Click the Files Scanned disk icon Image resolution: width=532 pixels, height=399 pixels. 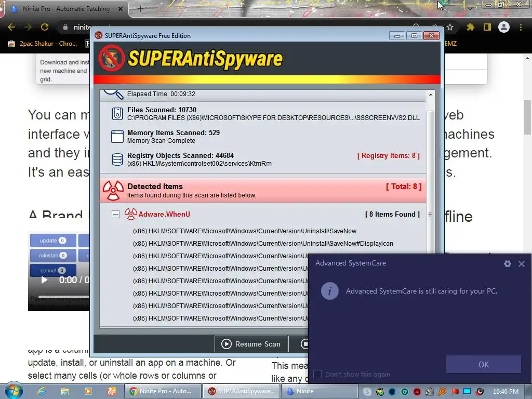117,114
